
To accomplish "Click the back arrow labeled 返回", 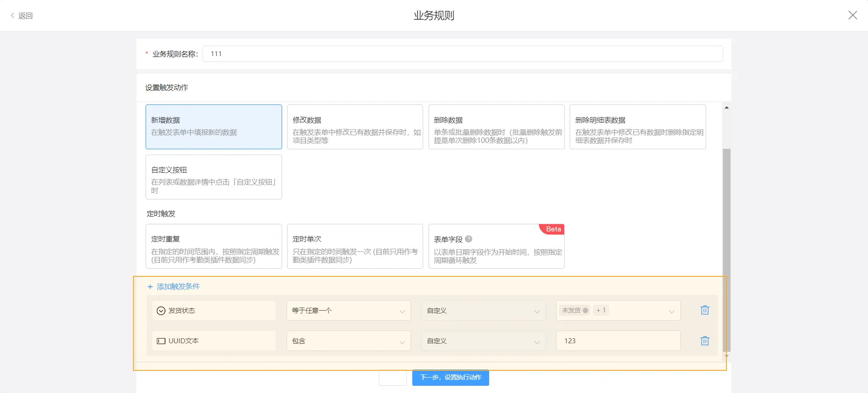I will [x=22, y=16].
